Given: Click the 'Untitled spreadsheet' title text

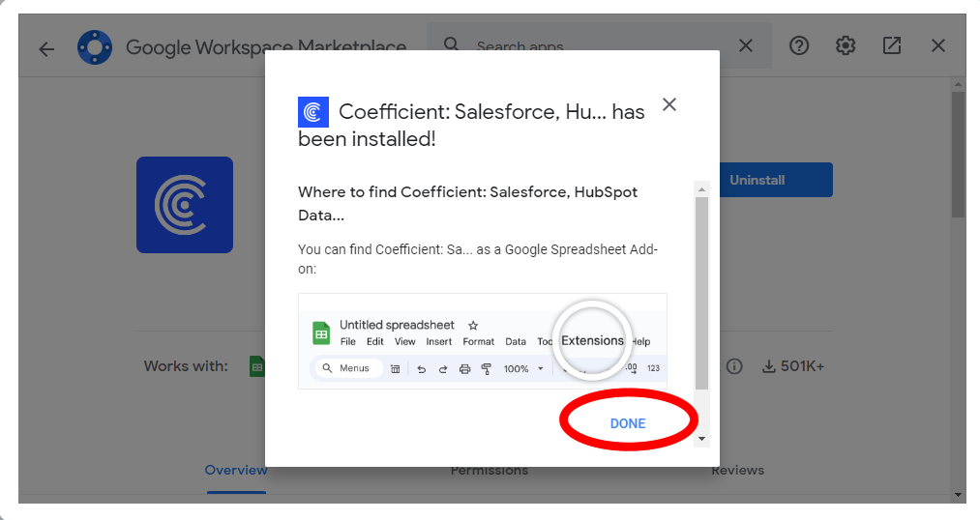Looking at the screenshot, I should (x=397, y=325).
